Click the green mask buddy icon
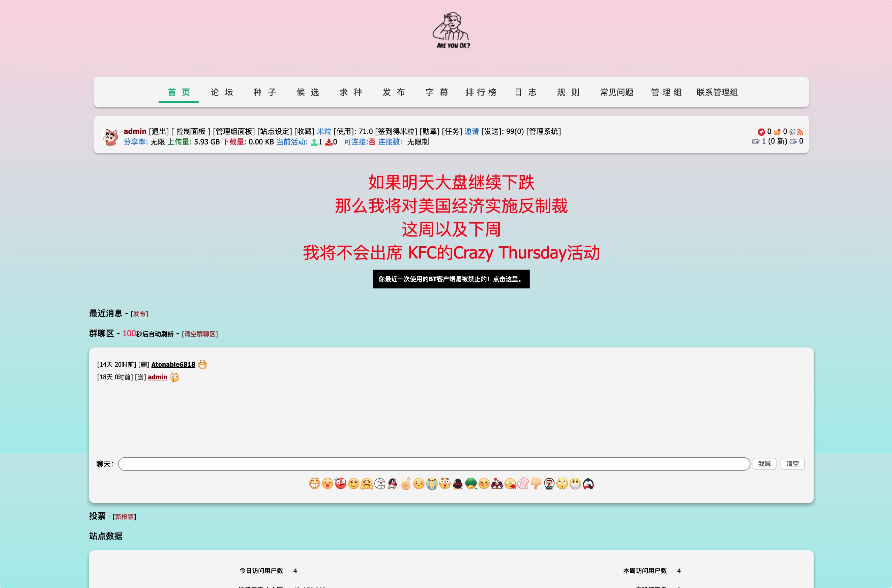The height and width of the screenshot is (588, 892). [x=792, y=132]
